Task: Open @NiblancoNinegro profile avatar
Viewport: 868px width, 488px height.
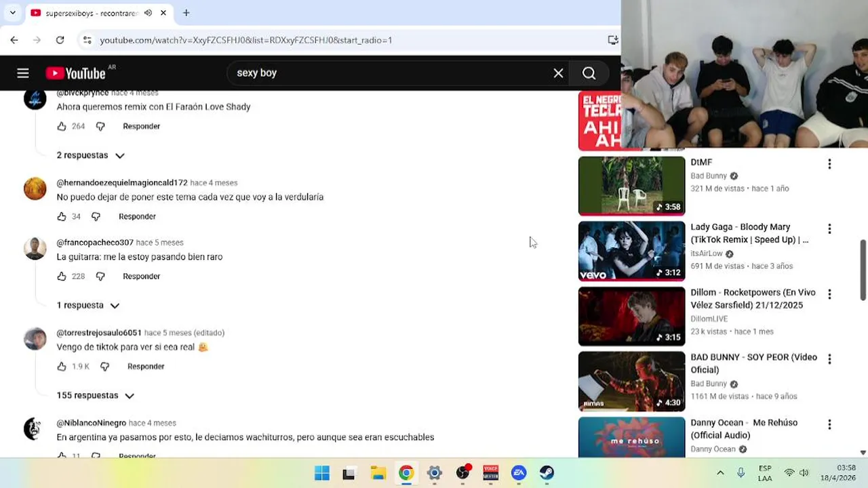Action: (x=35, y=429)
